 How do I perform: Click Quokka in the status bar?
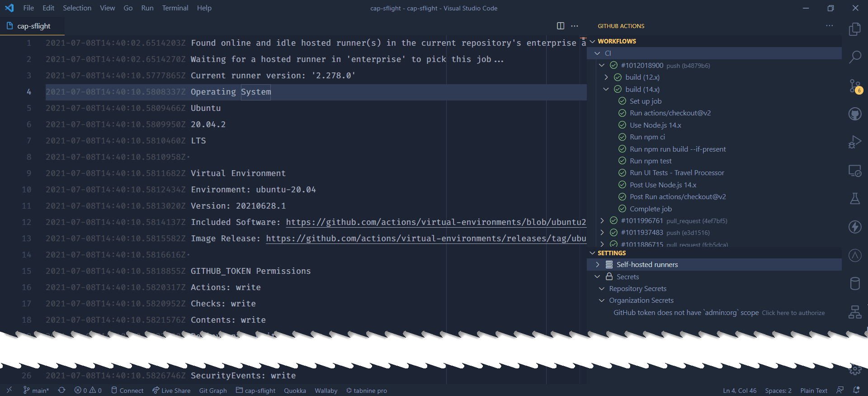point(295,390)
